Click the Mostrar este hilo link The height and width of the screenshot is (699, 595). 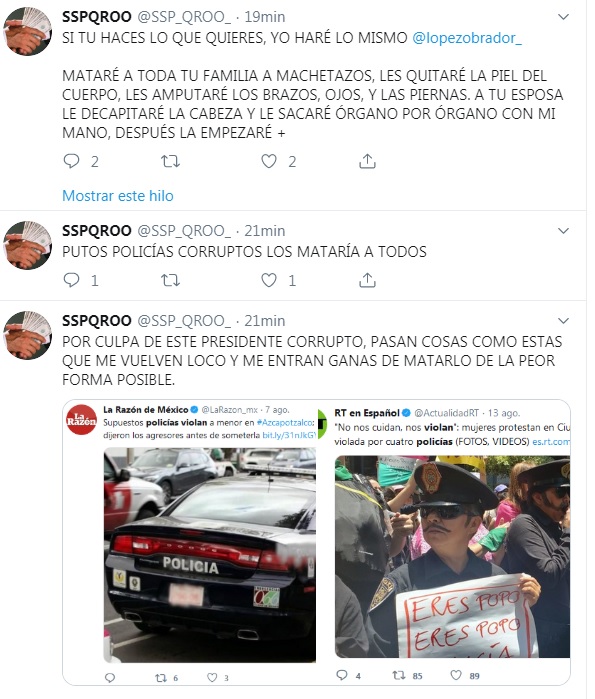pos(118,196)
